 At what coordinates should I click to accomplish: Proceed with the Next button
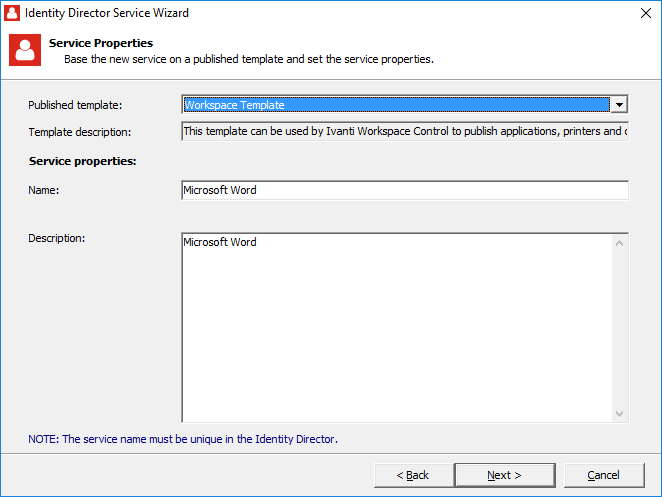pyautogui.click(x=504, y=475)
